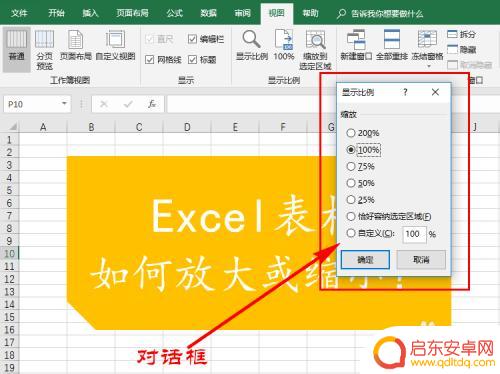Image resolution: width=500 pixels, height=374 pixels.
Task: Select column C header
Action: point(139,127)
